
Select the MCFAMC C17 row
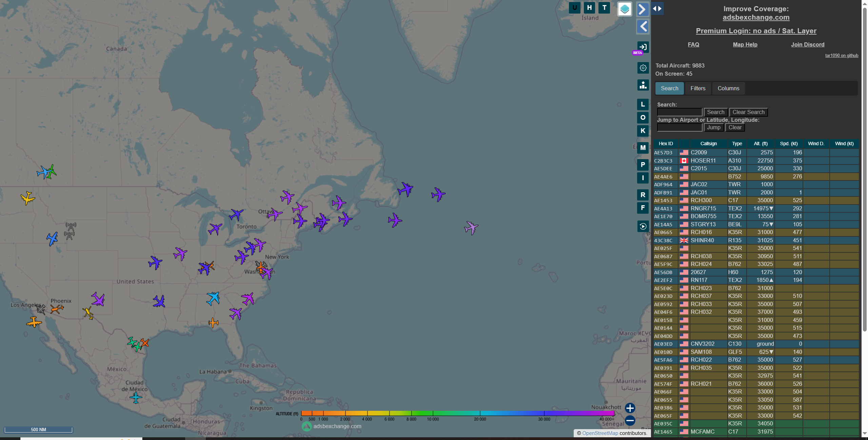tap(756, 432)
